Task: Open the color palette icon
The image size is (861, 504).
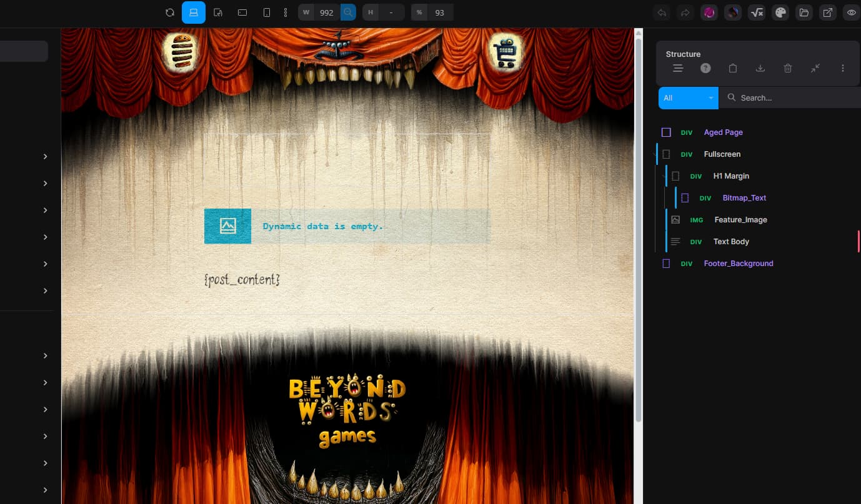Action: 780,12
